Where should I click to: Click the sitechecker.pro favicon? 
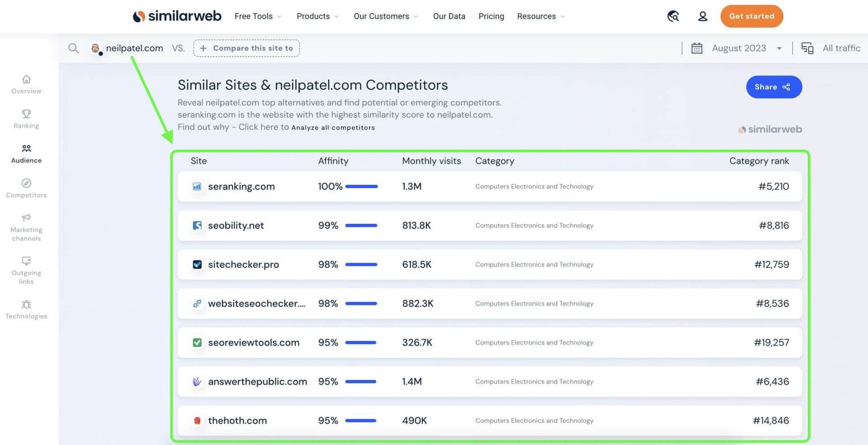[197, 265]
